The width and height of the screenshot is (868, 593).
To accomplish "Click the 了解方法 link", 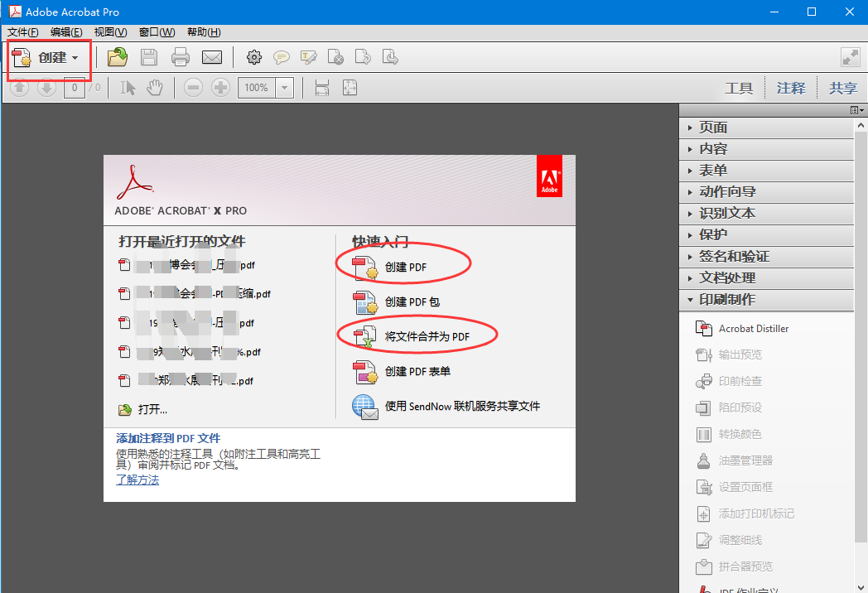I will point(137,480).
